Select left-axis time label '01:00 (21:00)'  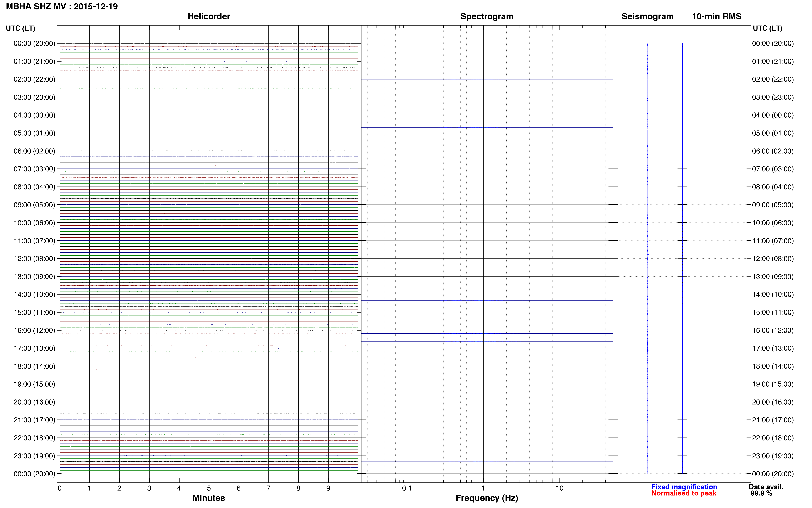point(34,62)
